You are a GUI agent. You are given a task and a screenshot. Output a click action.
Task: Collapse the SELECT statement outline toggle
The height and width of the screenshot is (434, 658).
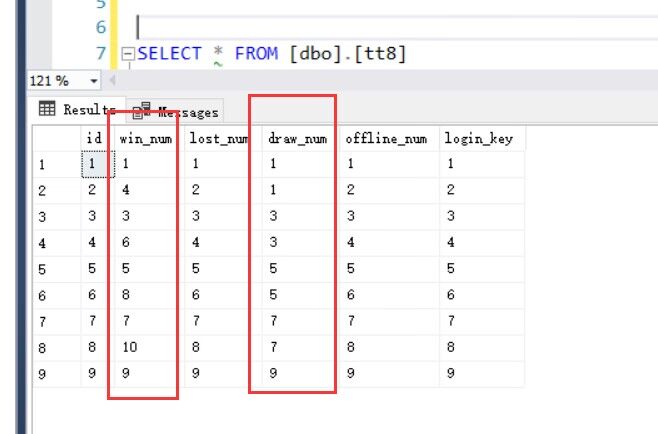coord(128,54)
